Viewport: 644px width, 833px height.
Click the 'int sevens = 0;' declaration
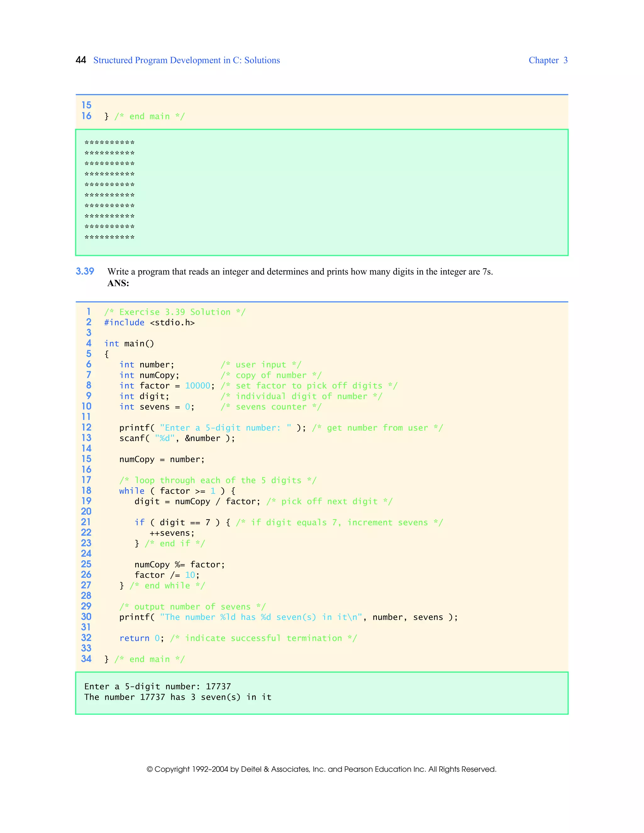[157, 407]
